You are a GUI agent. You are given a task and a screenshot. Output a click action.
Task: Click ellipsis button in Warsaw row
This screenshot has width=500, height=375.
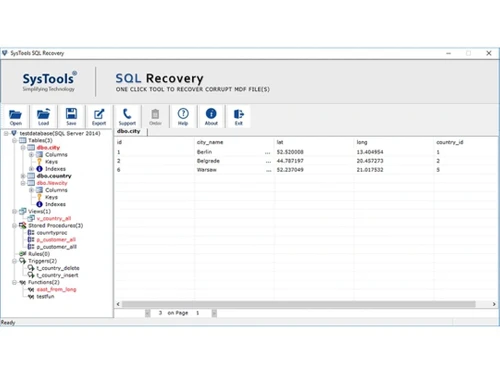[x=269, y=170]
